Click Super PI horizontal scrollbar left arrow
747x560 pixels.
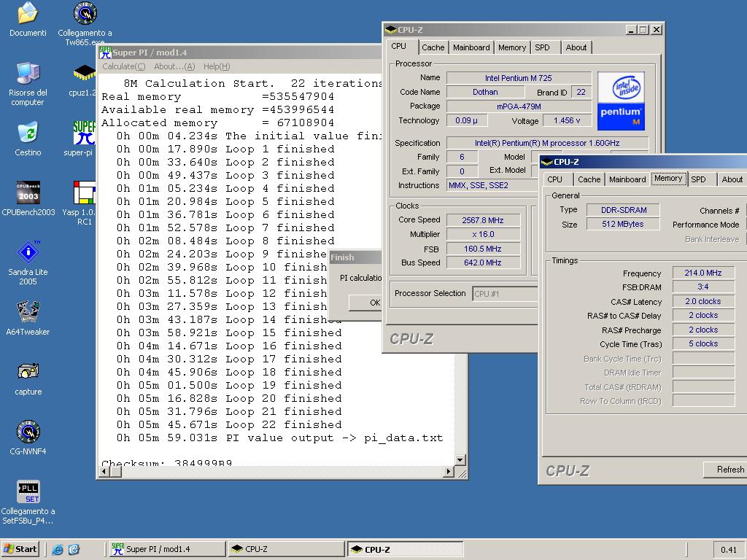pos(104,472)
